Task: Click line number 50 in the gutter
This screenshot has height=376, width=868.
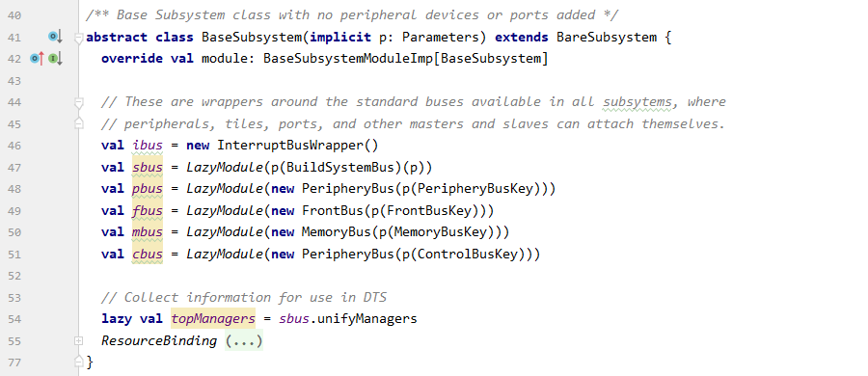Action: coord(14,232)
